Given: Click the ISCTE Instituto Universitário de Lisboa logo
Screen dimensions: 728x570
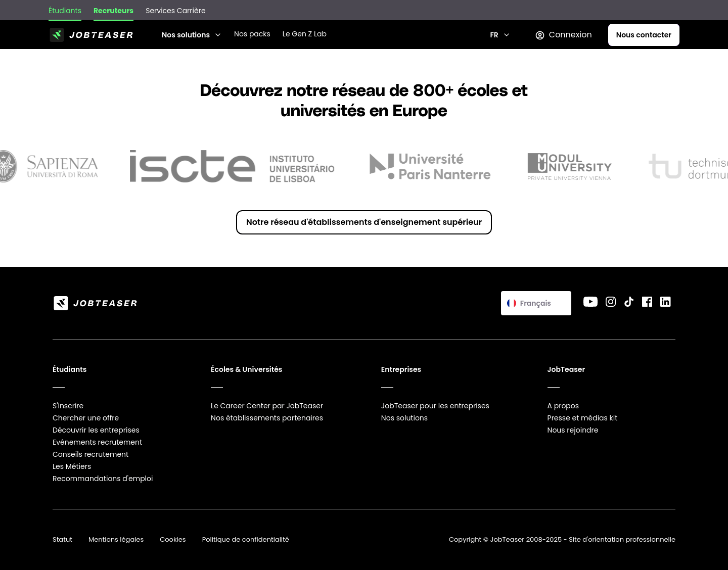Looking at the screenshot, I should (x=232, y=167).
